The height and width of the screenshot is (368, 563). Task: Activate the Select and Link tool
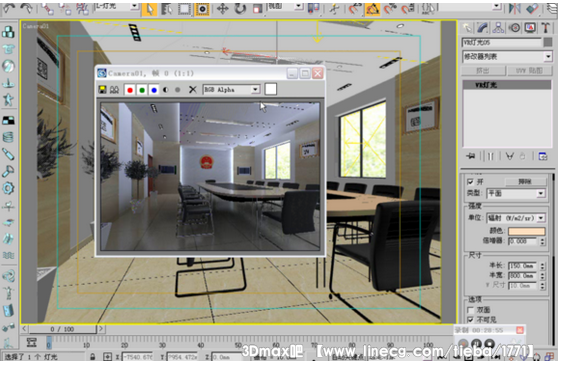47,8
